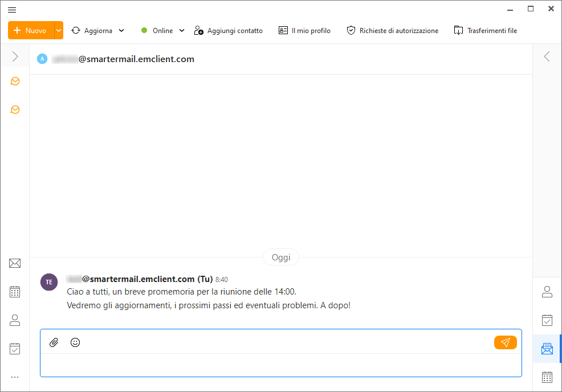Expand the left navigation pane
Image resolution: width=562 pixels, height=392 pixels.
tap(15, 56)
